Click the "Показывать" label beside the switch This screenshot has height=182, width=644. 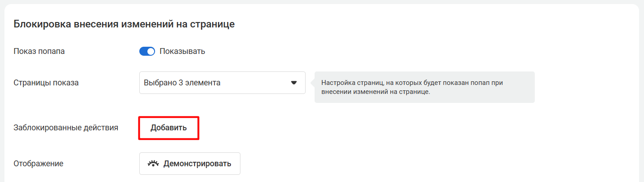coord(182,51)
